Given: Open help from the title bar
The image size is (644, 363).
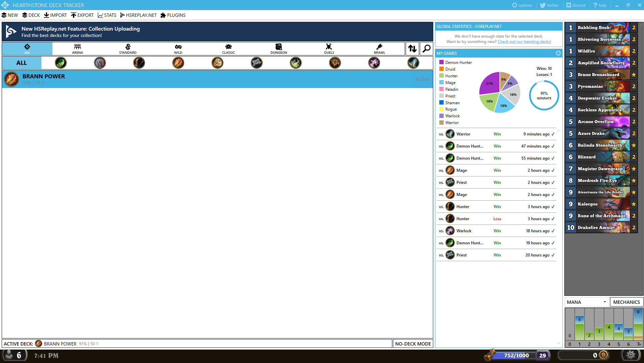Looking at the screenshot, I should click(600, 5).
